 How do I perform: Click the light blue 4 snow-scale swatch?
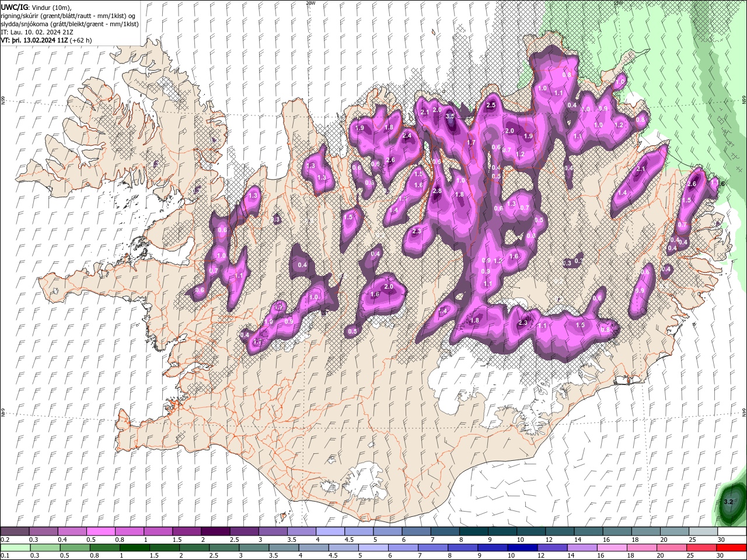[330, 531]
